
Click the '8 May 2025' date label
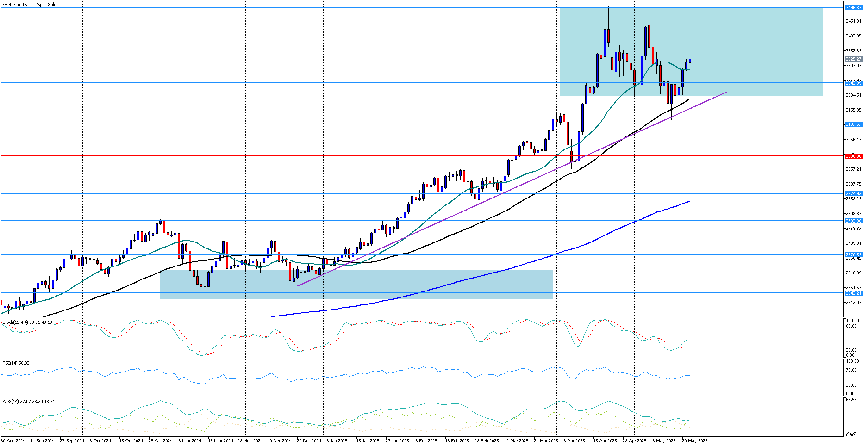664,441
